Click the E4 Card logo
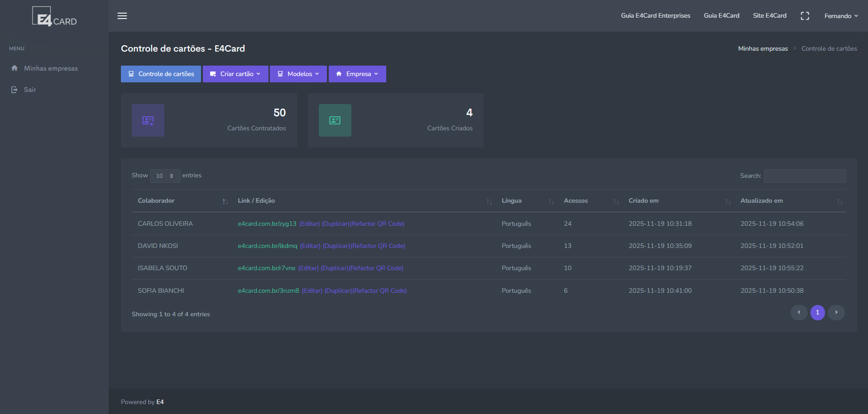 [54, 17]
